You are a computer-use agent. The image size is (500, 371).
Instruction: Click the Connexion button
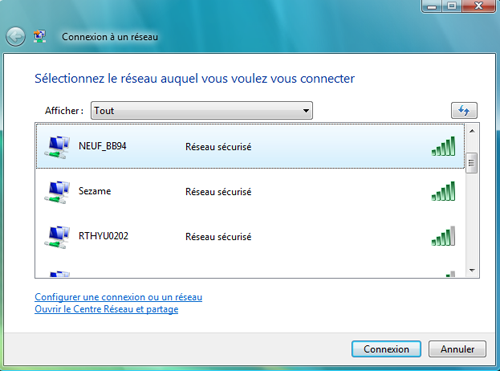[386, 349]
